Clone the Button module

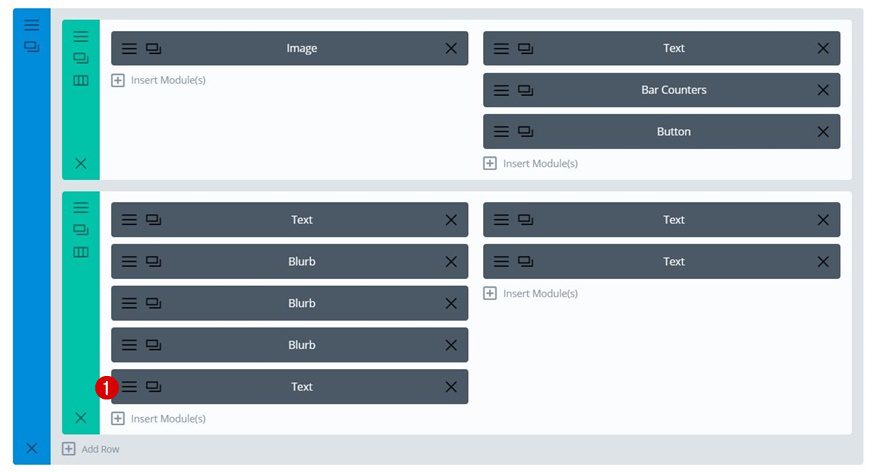click(525, 132)
